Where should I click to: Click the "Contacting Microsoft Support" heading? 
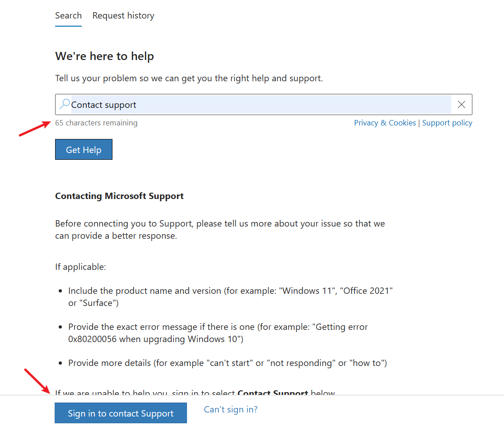click(119, 196)
